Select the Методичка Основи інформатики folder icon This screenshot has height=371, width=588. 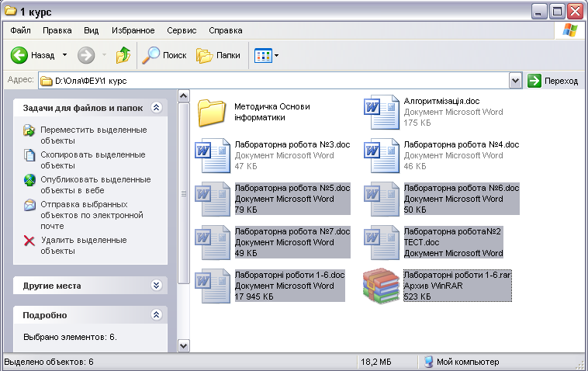point(212,113)
